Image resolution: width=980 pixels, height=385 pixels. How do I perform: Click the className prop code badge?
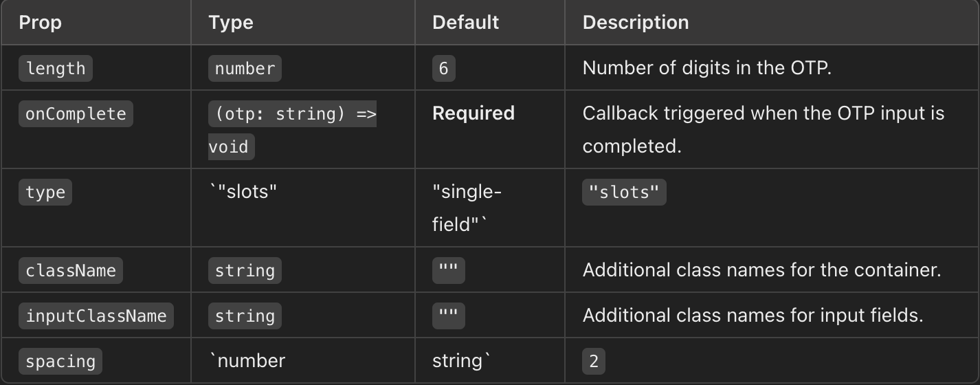[71, 270]
